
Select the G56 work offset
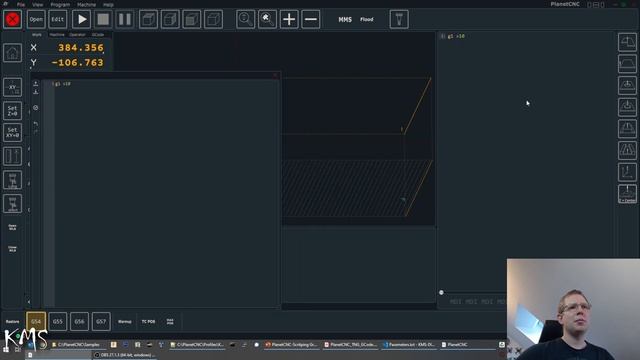click(79, 322)
